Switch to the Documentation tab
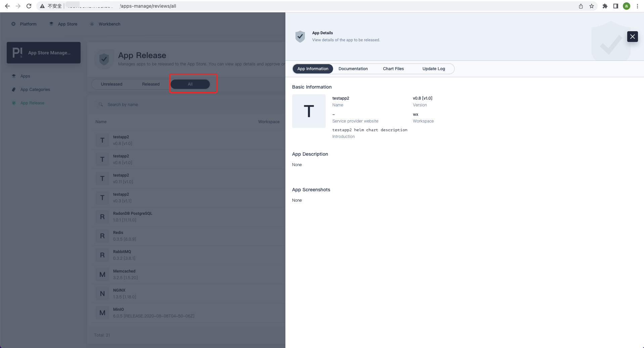Image resolution: width=644 pixels, height=348 pixels. (353, 69)
